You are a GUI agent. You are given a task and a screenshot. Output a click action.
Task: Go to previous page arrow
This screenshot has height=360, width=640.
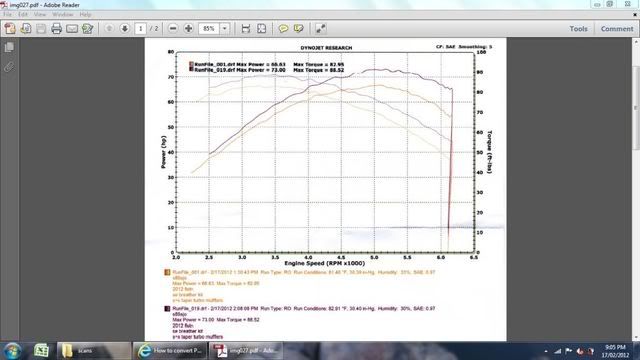coord(109,29)
